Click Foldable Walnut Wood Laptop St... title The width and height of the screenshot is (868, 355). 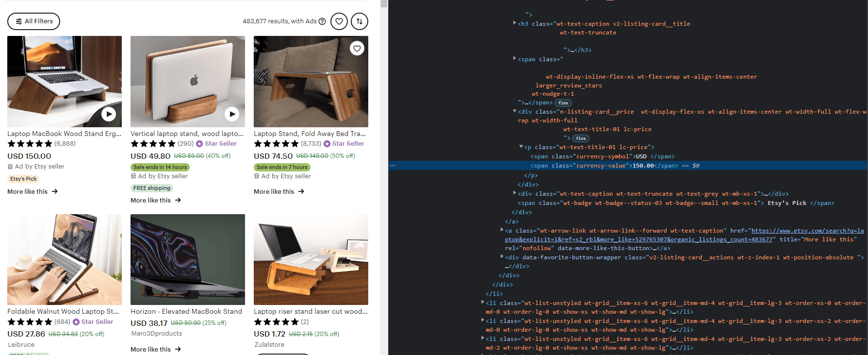point(63,311)
